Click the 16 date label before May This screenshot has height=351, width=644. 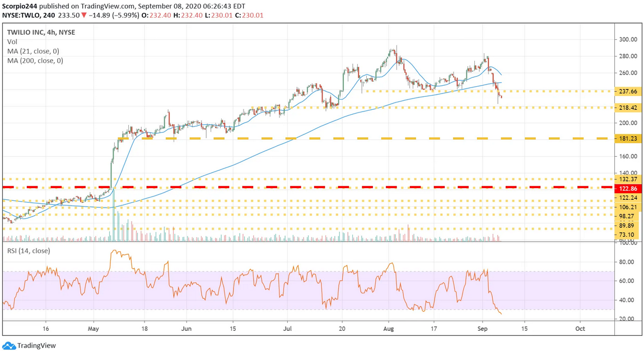click(x=45, y=329)
